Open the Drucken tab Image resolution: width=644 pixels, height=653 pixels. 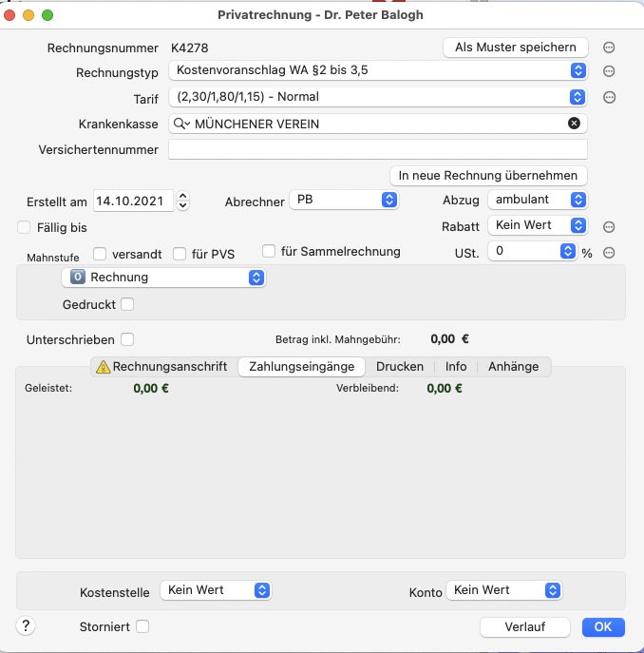tap(400, 367)
